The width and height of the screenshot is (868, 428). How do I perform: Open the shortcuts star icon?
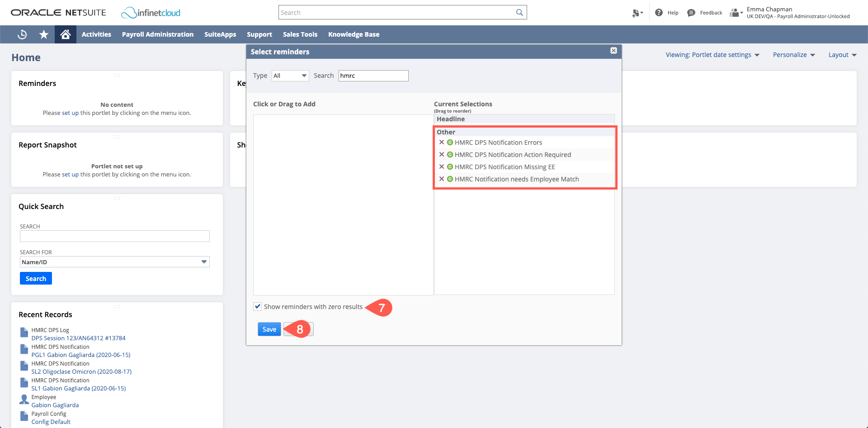click(x=43, y=34)
